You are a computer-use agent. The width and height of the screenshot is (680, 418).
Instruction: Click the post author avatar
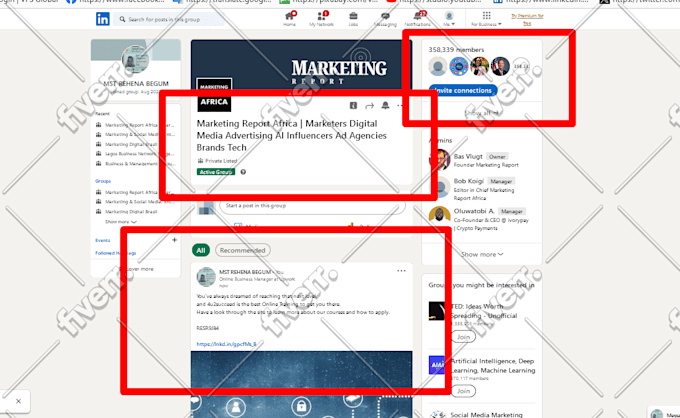tap(206, 277)
